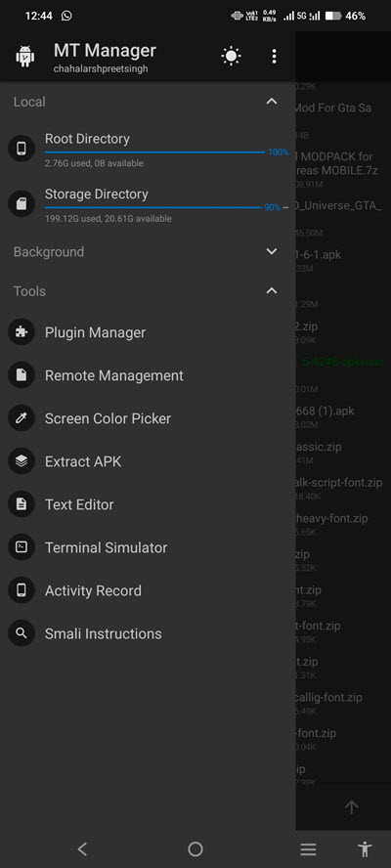Click the Storage Directory SD card icon
The image size is (391, 868).
tap(22, 203)
